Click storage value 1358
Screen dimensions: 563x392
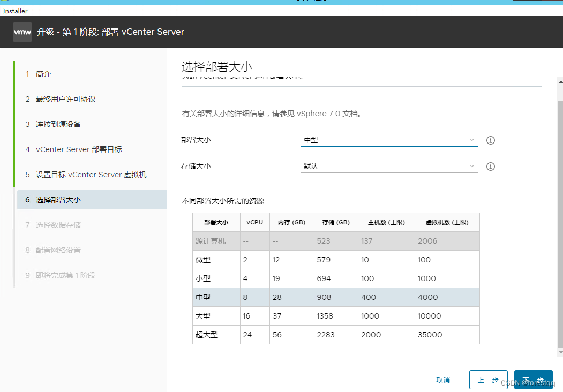[x=325, y=316]
